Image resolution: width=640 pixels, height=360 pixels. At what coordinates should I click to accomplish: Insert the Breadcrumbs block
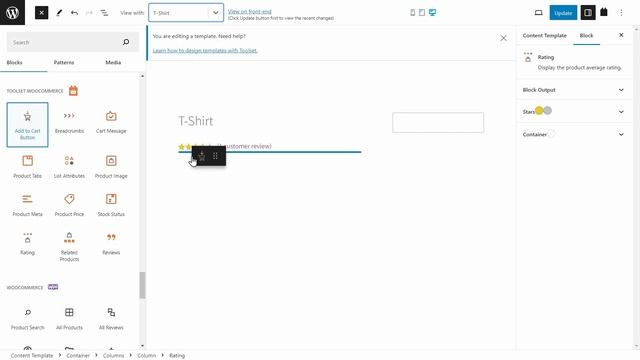[x=69, y=122]
